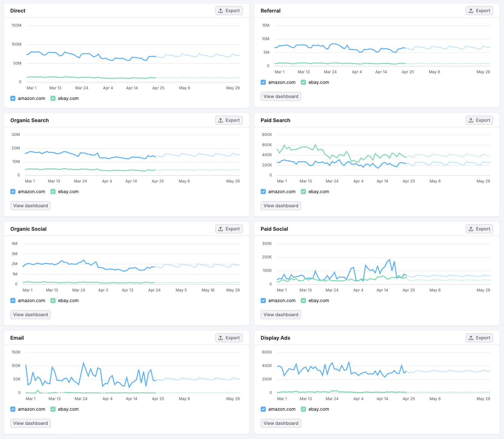504x439 pixels.
Task: Click the Paid Search panel title
Action: (x=275, y=120)
